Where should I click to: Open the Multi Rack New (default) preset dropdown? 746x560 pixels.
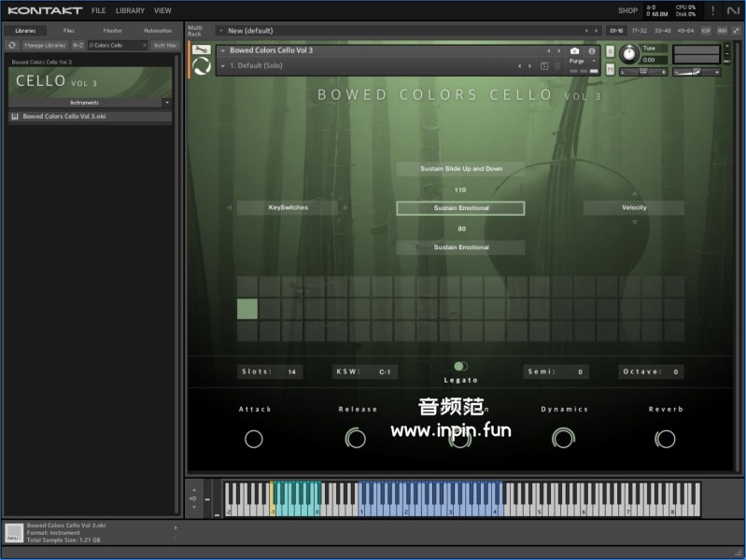(x=220, y=30)
